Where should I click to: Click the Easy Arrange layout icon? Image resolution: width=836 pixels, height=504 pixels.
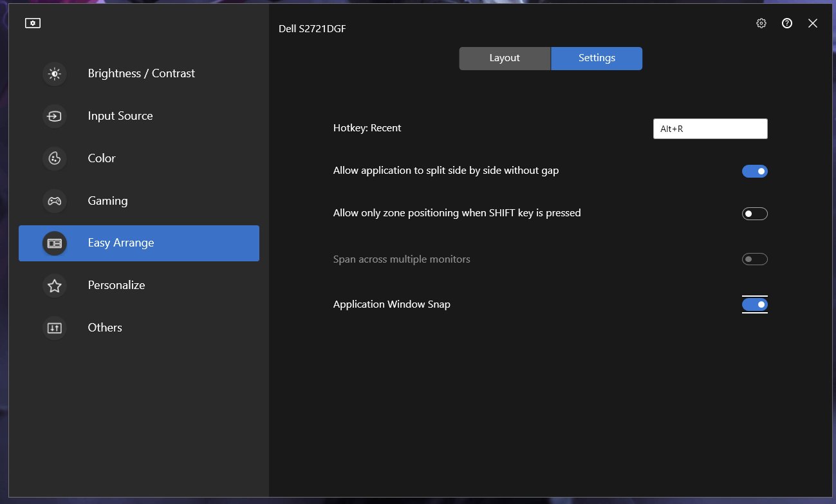pyautogui.click(x=55, y=243)
